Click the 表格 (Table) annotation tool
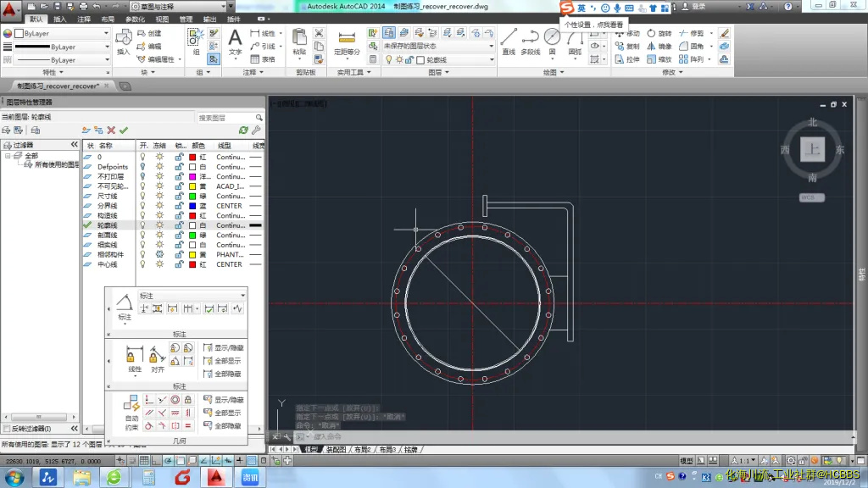 coord(263,59)
